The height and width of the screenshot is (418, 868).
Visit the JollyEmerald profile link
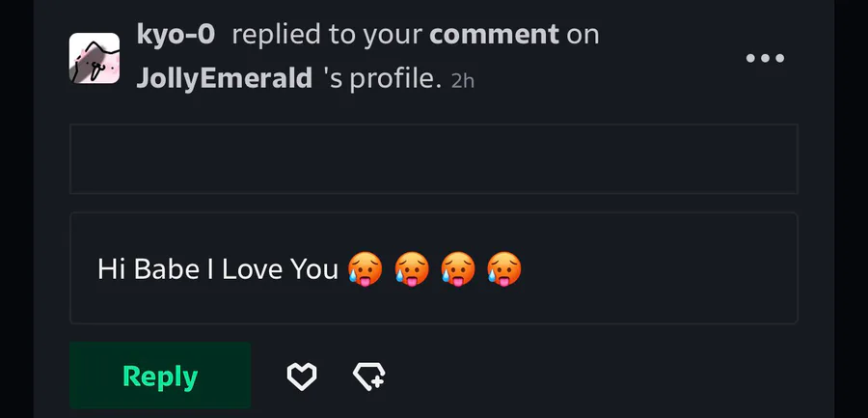tap(224, 78)
